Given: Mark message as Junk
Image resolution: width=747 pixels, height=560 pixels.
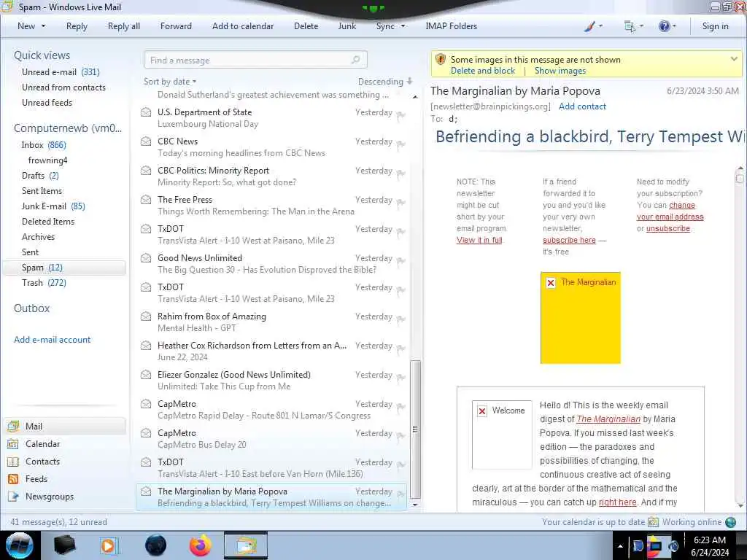Looking at the screenshot, I should tap(347, 26).
